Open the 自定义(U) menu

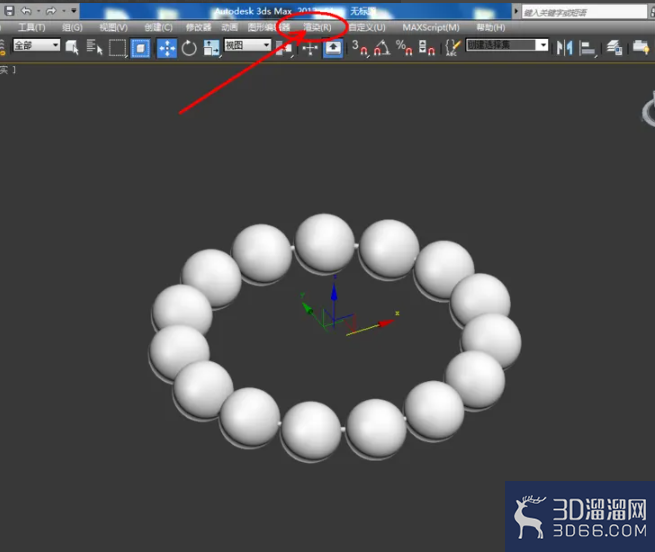point(367,28)
